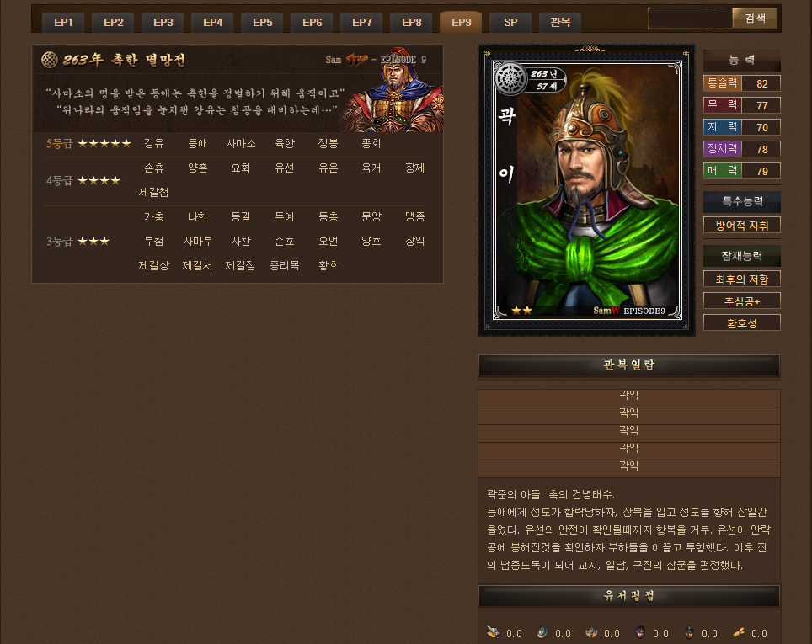
Task: Click the 최후의 저항 latent ability button
Action: [741, 279]
